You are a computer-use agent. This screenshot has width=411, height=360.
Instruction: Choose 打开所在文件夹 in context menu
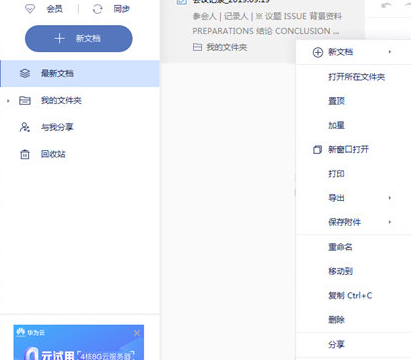tap(357, 77)
